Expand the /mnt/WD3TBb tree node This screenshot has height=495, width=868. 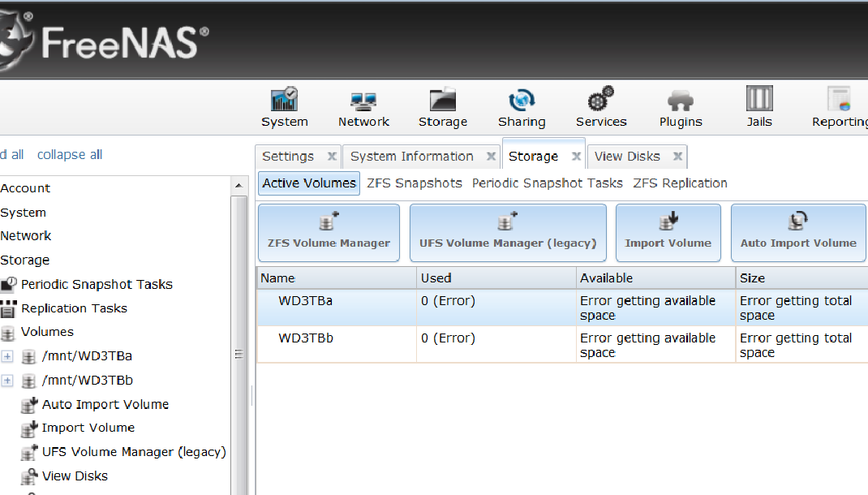[8, 381]
